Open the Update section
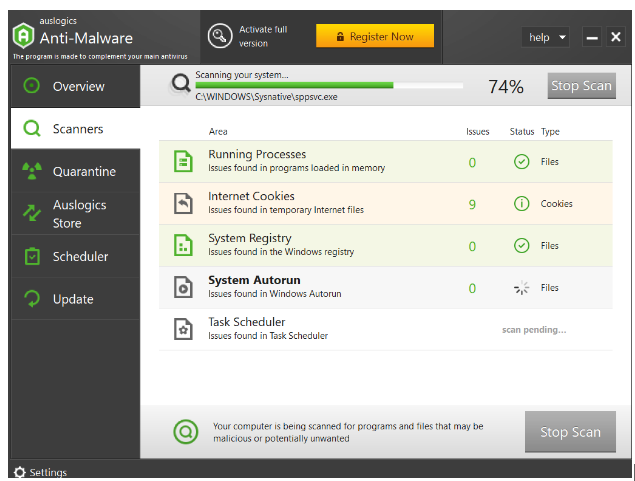 tap(75, 299)
